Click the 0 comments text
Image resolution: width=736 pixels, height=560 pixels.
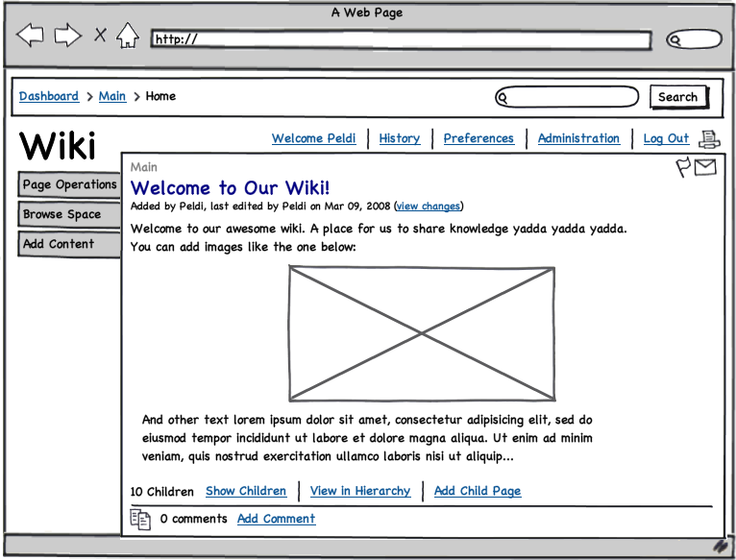point(193,519)
